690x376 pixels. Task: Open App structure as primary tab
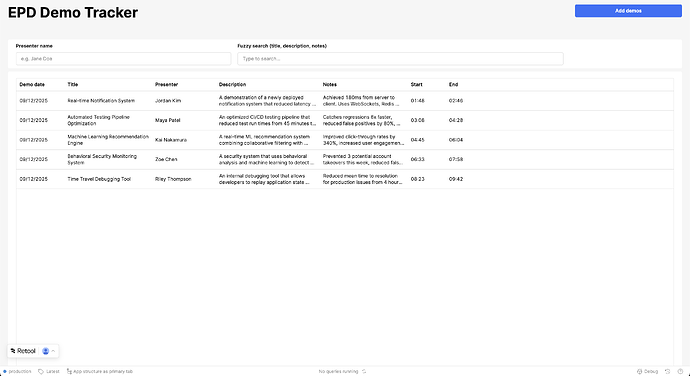click(99, 372)
